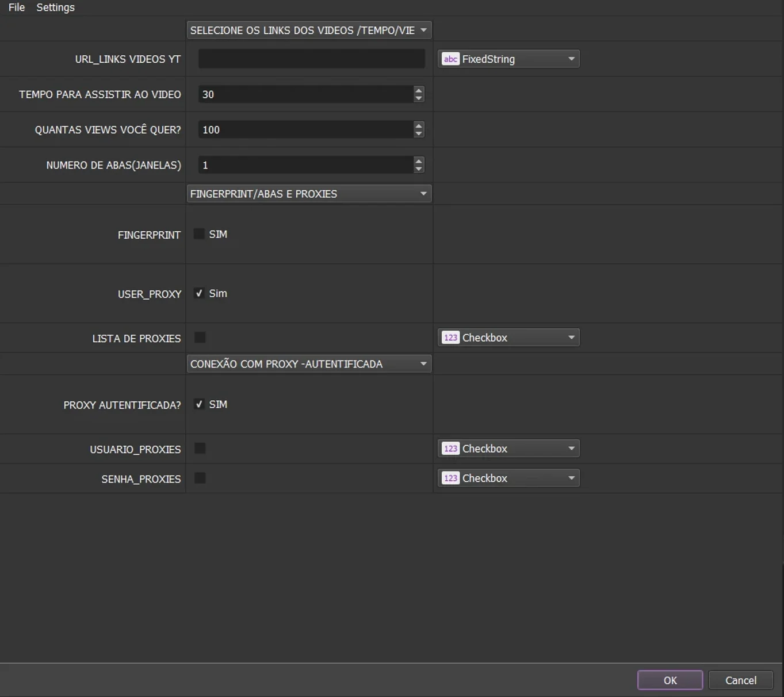Click the 123 icon in SENHA_PROXIES row
The width and height of the screenshot is (784, 697).
tap(450, 478)
